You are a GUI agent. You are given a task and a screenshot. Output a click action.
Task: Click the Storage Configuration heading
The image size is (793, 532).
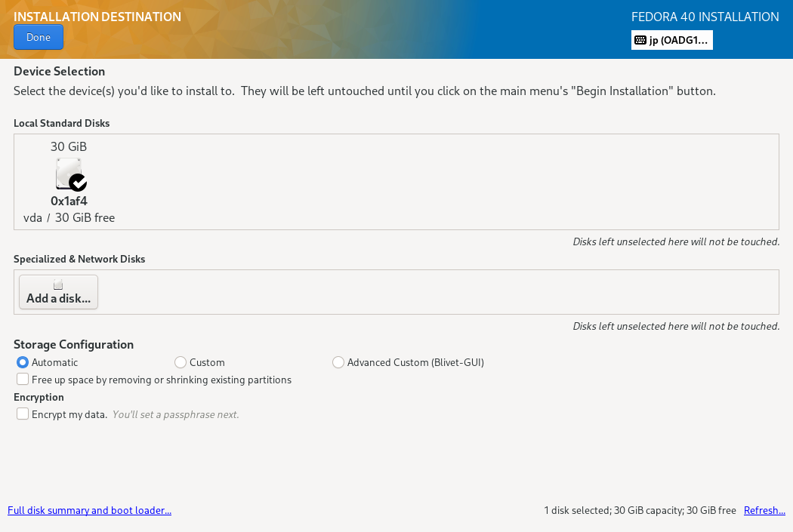(74, 345)
